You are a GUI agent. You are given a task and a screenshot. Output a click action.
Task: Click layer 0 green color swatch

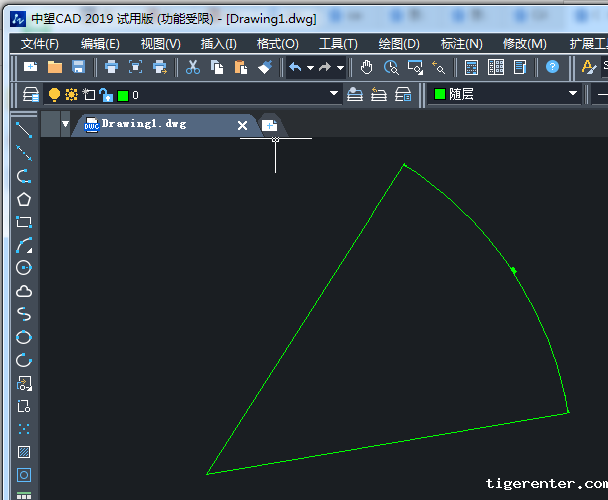pyautogui.click(x=122, y=96)
